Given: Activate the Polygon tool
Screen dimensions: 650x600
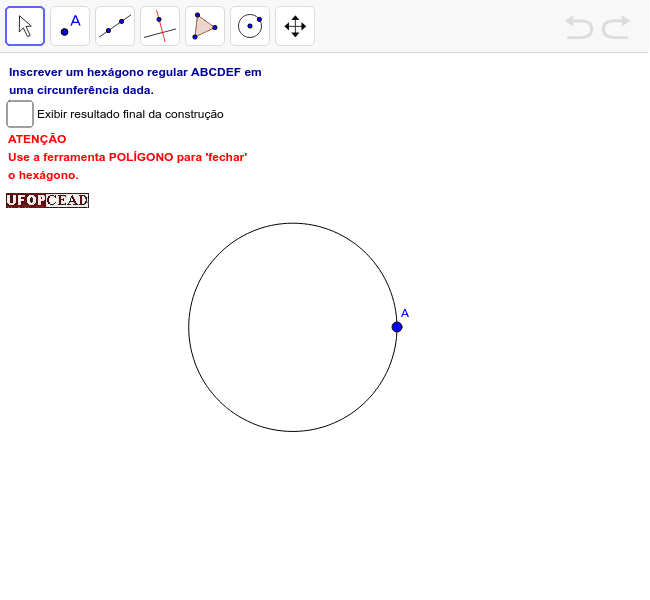Looking at the screenshot, I should tap(205, 26).
